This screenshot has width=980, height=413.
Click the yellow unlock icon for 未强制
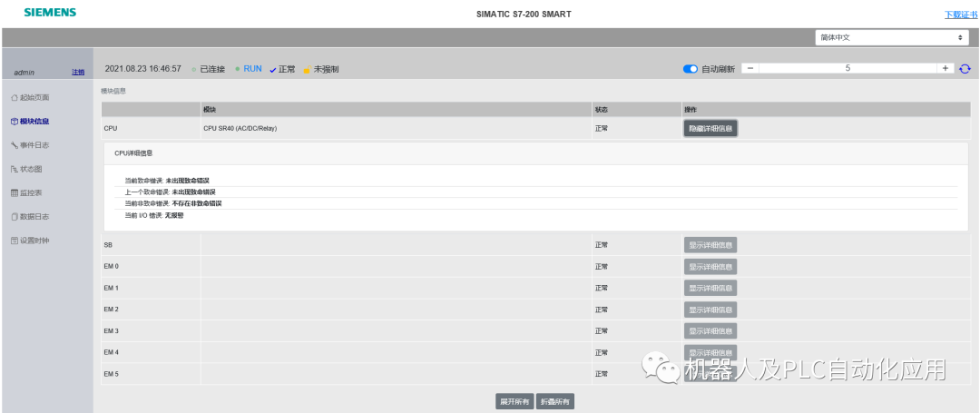click(x=307, y=70)
